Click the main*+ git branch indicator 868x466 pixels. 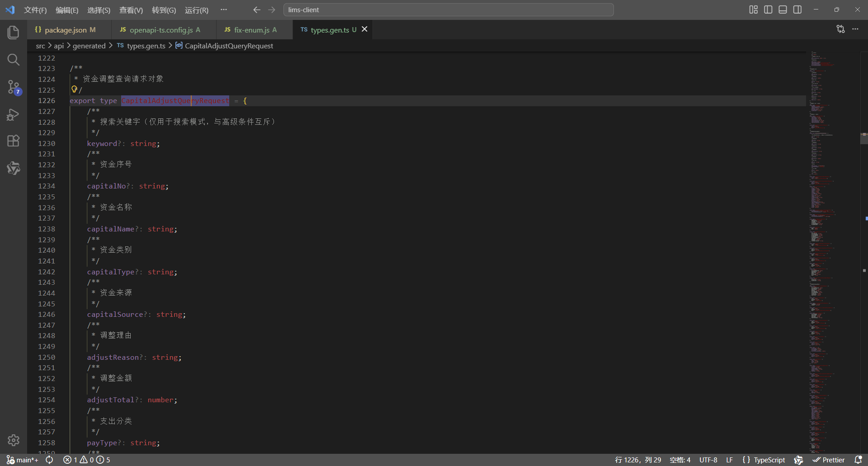tap(23, 460)
